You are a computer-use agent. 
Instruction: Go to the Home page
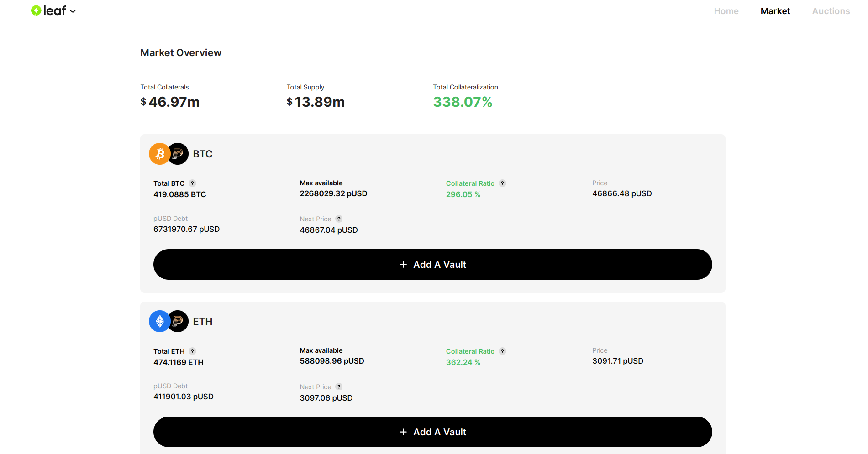(726, 11)
